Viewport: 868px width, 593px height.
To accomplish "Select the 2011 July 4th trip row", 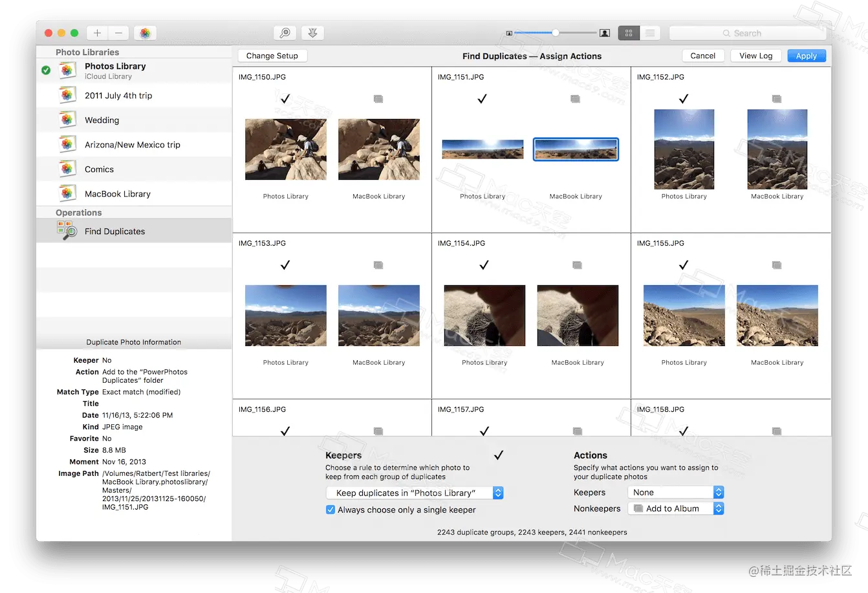I will coord(134,96).
